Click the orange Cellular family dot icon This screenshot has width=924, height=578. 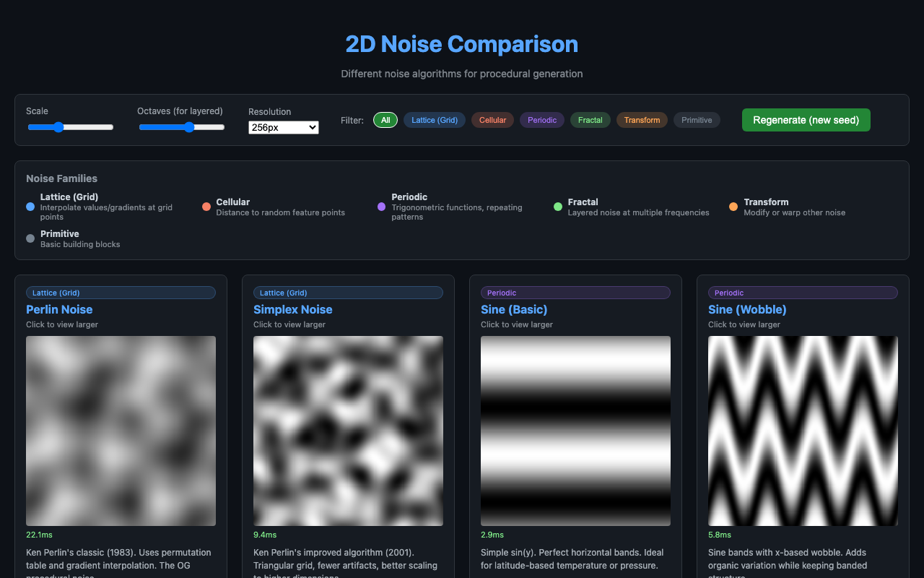[x=206, y=207]
